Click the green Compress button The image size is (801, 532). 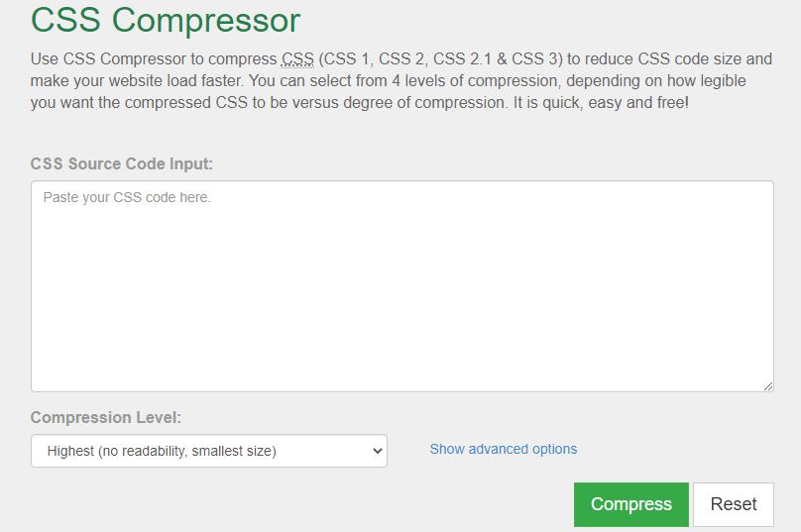[630, 504]
